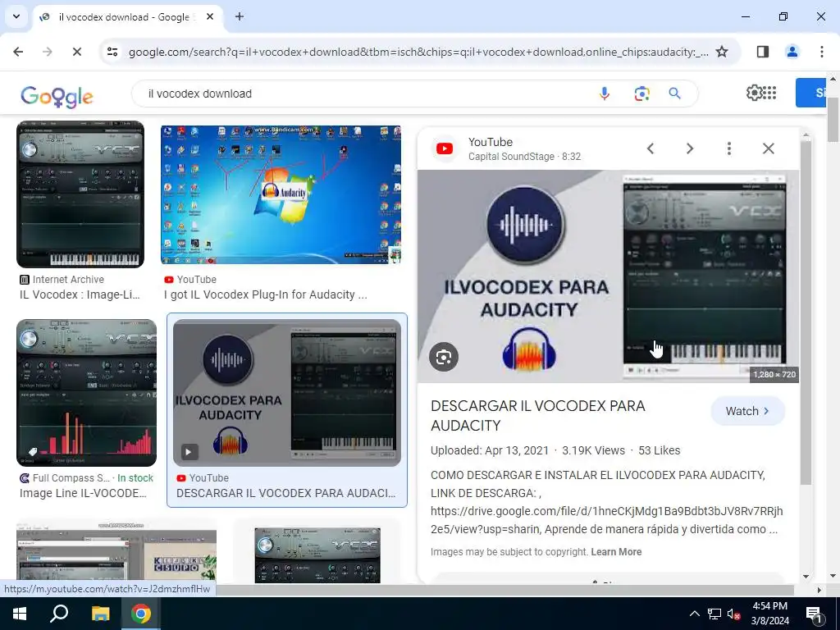840x630 pixels.
Task: Click the browser forward arrow
Action: 48,52
